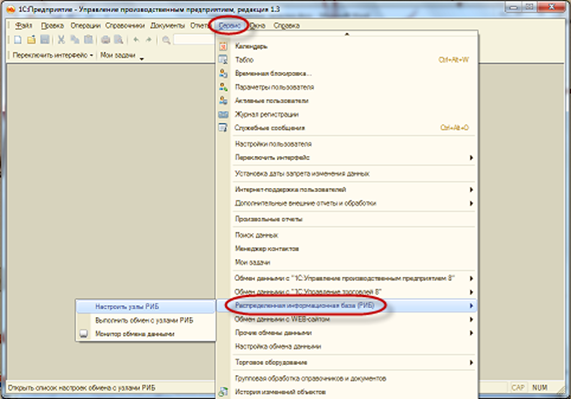Click the Монитор обмена данными icon
Viewport: 571px width, 399px height.
point(84,334)
